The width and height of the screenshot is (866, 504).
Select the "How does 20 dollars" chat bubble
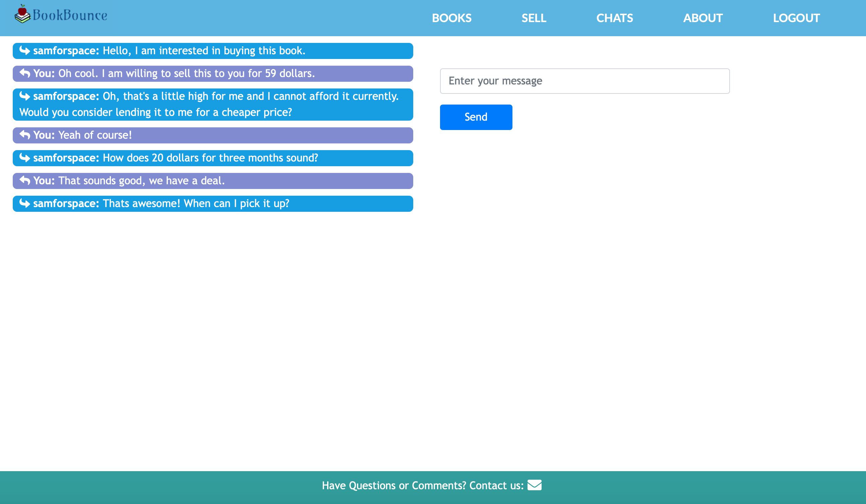210,158
